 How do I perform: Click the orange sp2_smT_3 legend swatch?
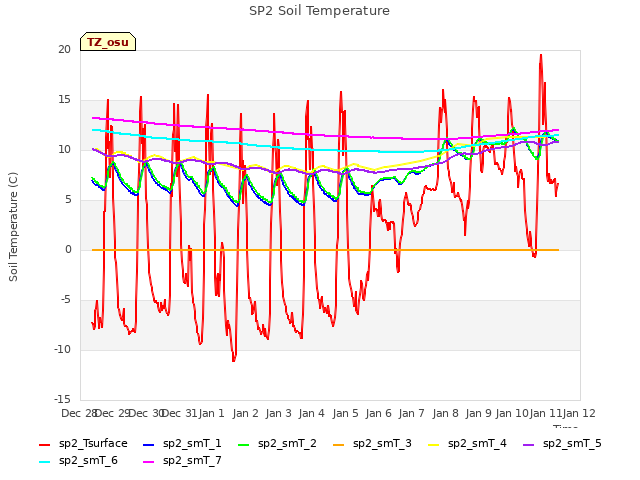[x=339, y=444]
